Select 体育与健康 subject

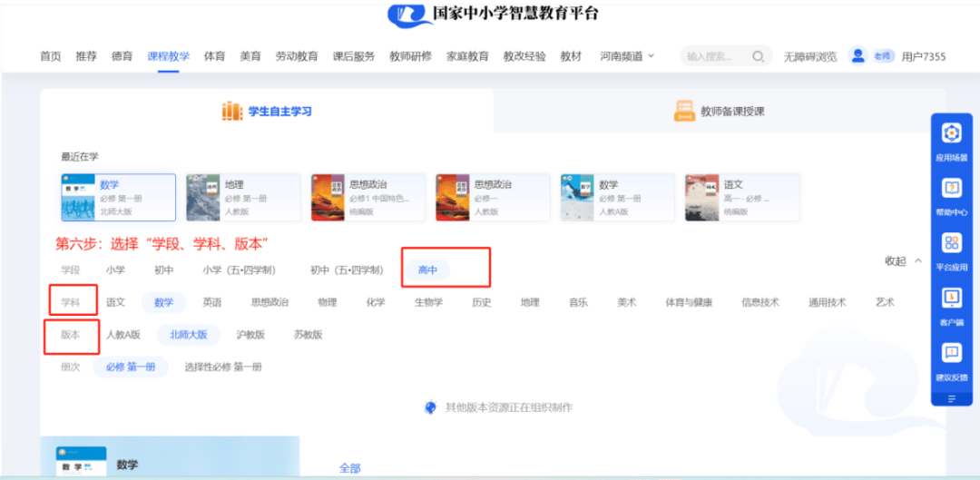689,302
